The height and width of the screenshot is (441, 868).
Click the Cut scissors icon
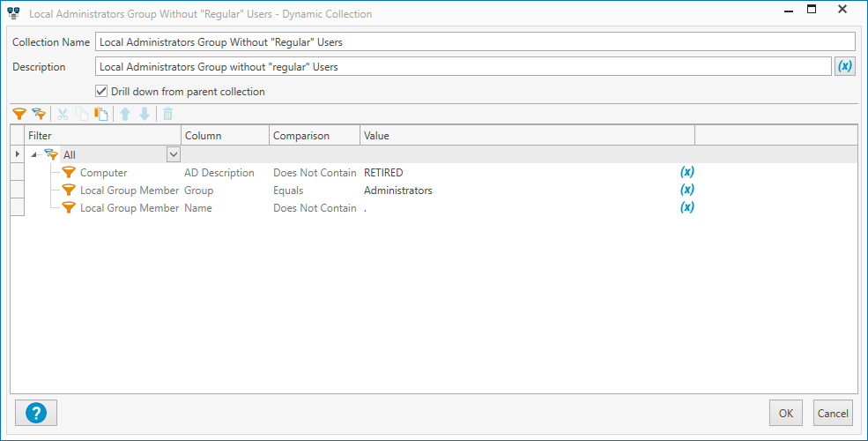click(63, 114)
